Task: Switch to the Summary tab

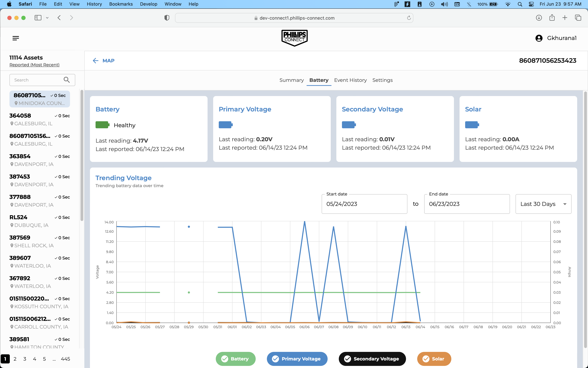Action: coord(291,80)
